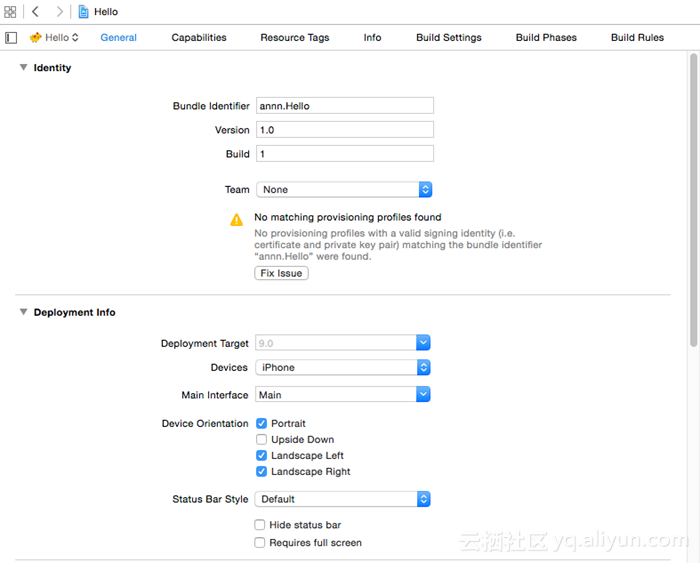Switch to the General tab
Image resolution: width=700 pixels, height=563 pixels.
118,38
